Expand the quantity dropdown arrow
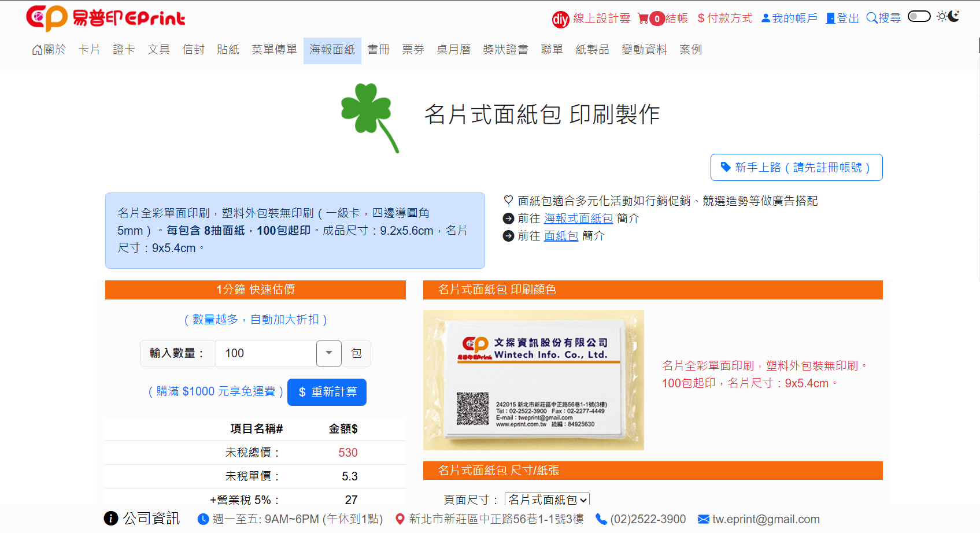Viewport: 980px width, 533px height. (329, 353)
